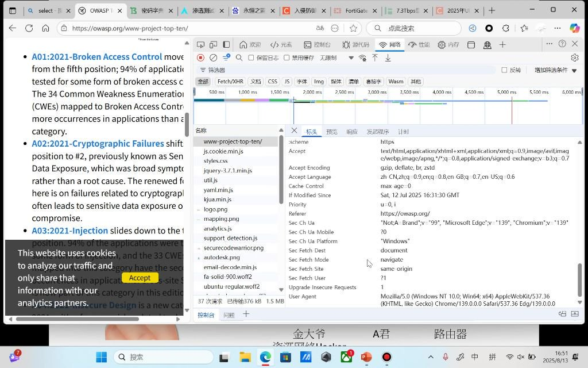The image size is (588, 368).
Task: Click the import HAR upload arrow icon
Action: [x=375, y=57]
